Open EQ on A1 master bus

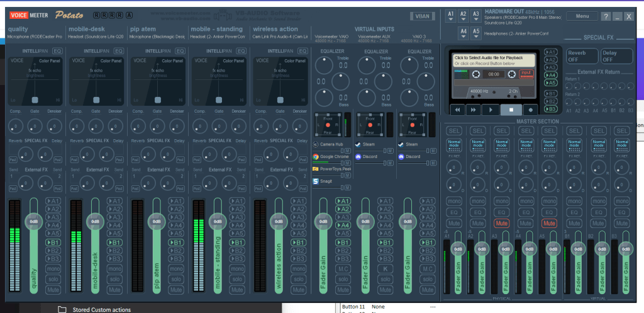point(454,212)
